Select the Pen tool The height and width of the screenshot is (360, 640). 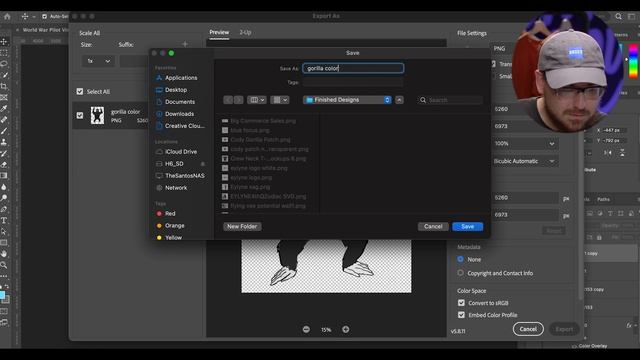[4, 209]
